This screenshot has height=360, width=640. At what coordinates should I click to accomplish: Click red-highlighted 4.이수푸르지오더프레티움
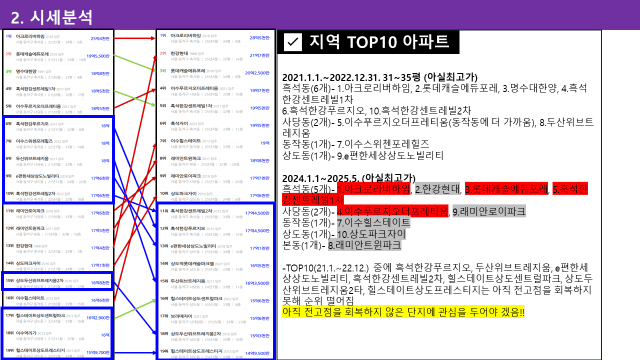coord(392,211)
